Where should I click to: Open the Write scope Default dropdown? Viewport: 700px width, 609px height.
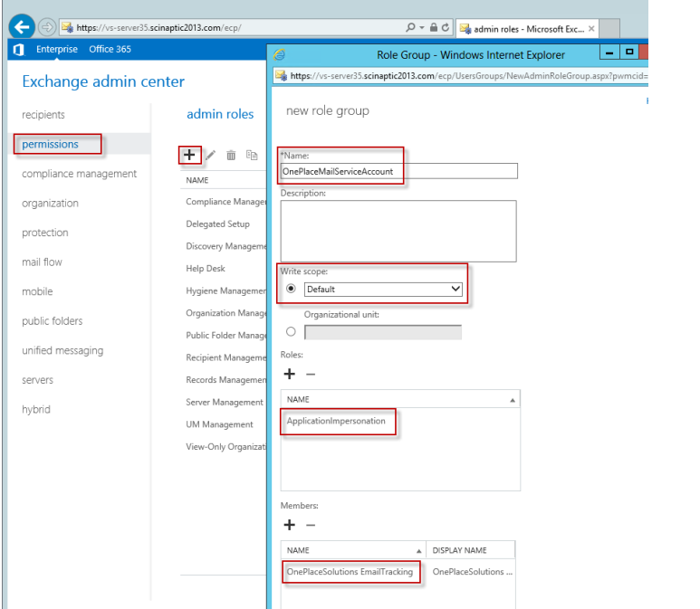point(383,290)
